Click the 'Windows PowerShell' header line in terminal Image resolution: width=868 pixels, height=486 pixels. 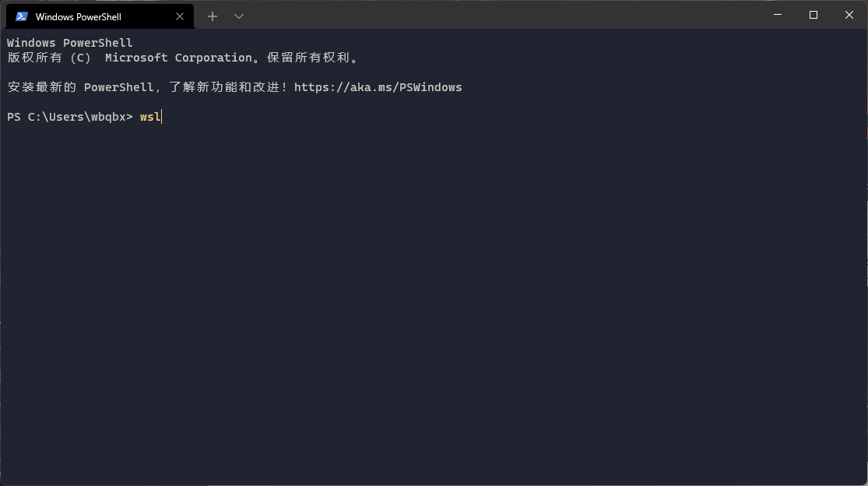70,43
